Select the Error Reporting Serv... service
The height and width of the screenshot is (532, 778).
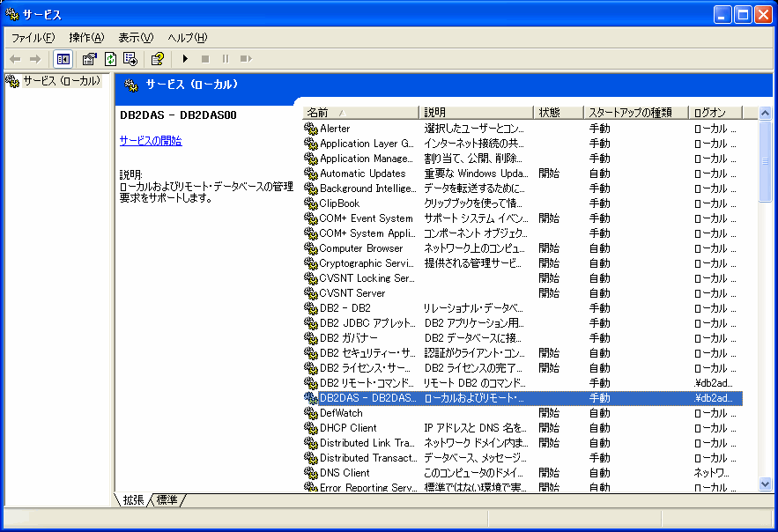point(522,487)
